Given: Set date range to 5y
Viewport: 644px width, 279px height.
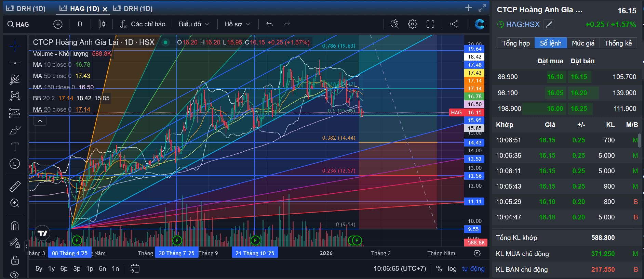Looking at the screenshot, I should [x=39, y=269].
